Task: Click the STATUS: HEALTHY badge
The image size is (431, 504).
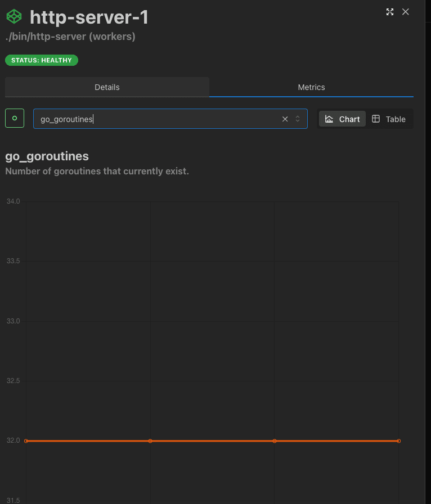Action: (x=42, y=60)
